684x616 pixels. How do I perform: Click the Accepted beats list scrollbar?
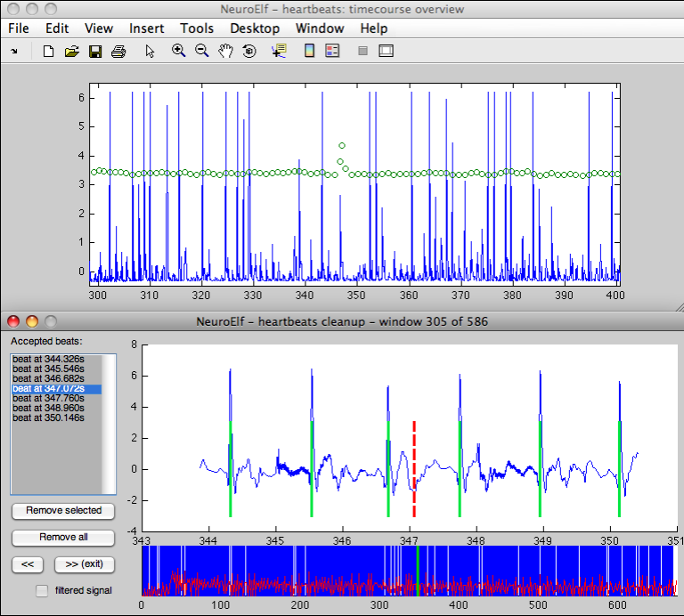point(110,423)
